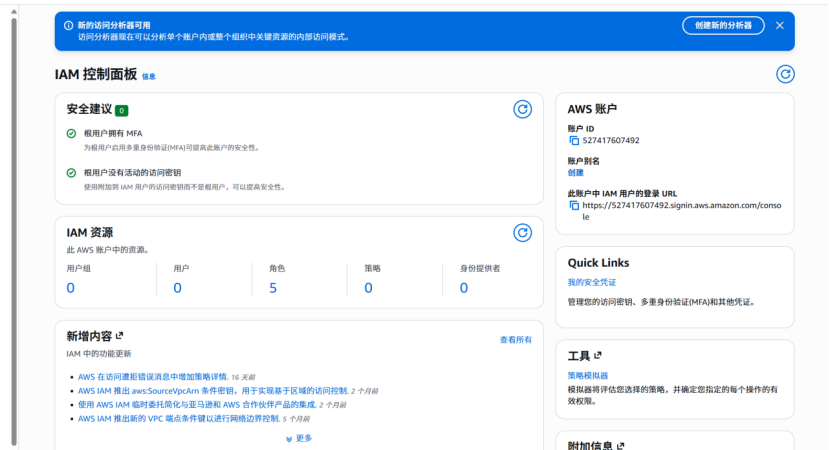
Task: Expand 更多 to show more updates
Action: click(x=299, y=438)
